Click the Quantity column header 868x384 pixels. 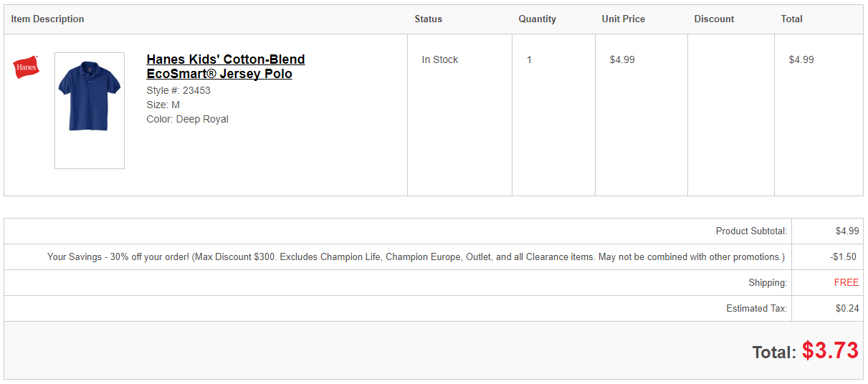537,19
